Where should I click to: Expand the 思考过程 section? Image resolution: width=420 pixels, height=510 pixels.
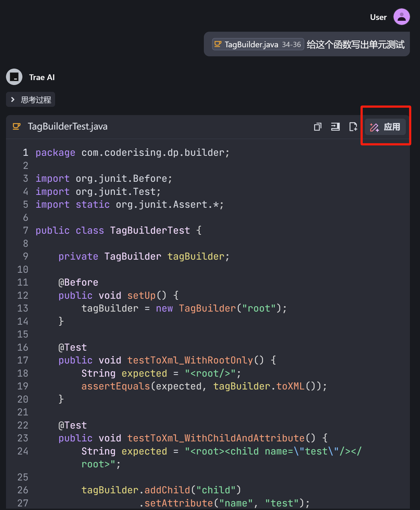tap(31, 100)
